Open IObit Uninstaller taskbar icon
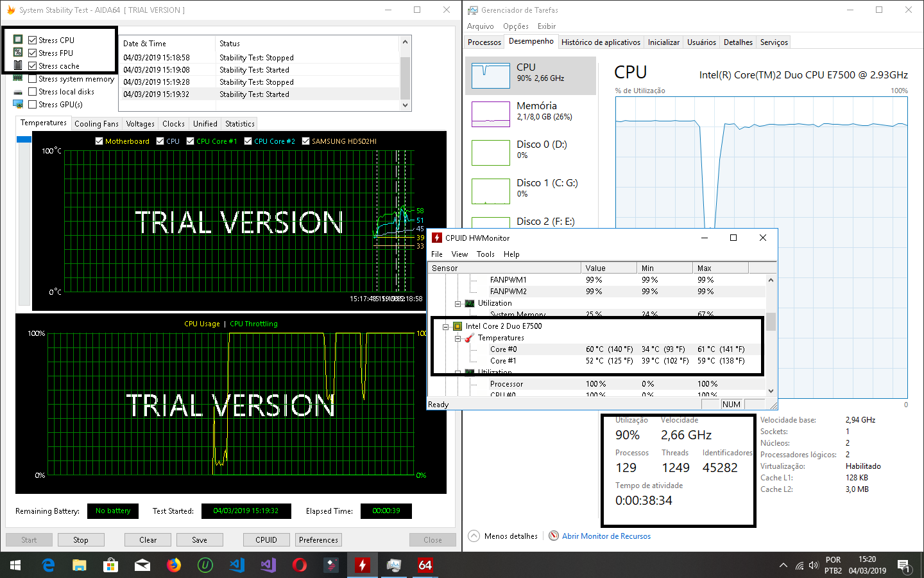924x578 pixels. tap(205, 565)
